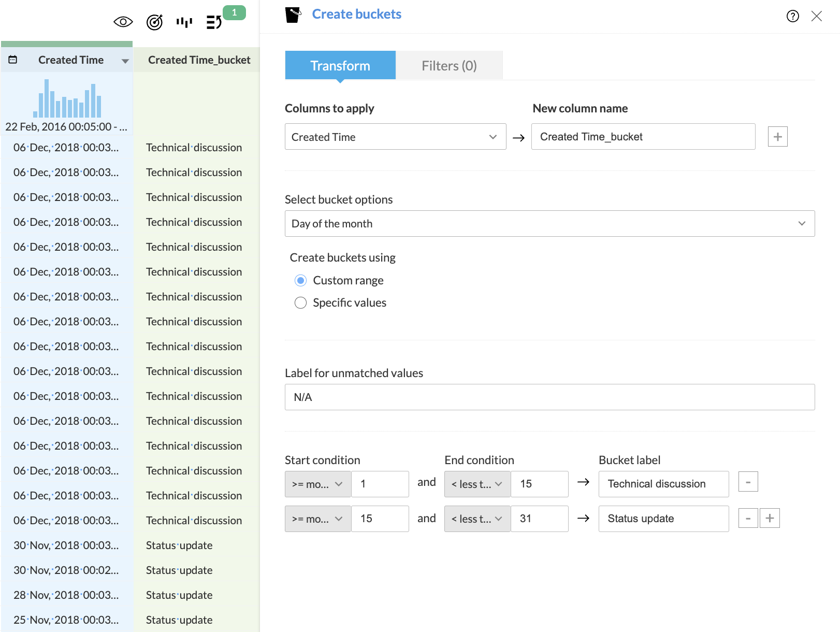Click the help question mark icon

pos(792,16)
